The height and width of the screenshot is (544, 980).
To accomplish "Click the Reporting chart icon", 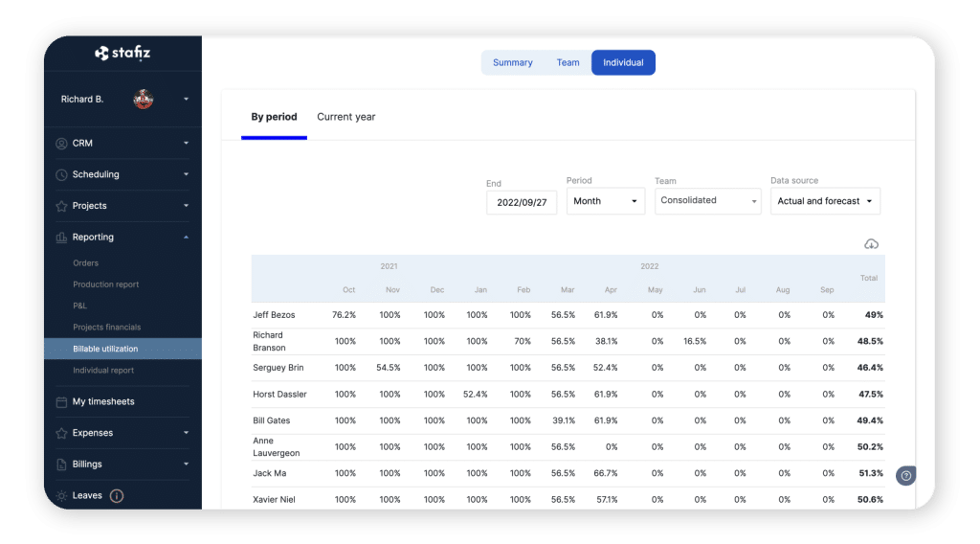I will (x=61, y=237).
